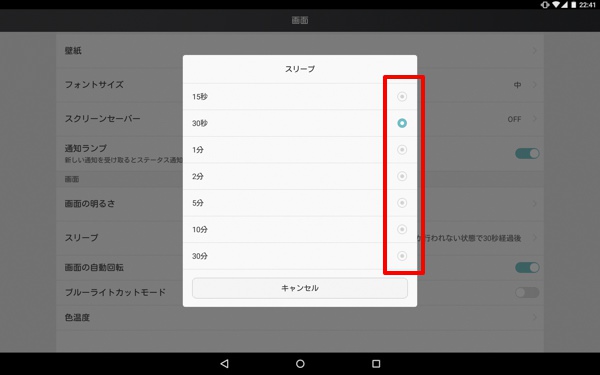Click the 色温度 label

(x=77, y=317)
